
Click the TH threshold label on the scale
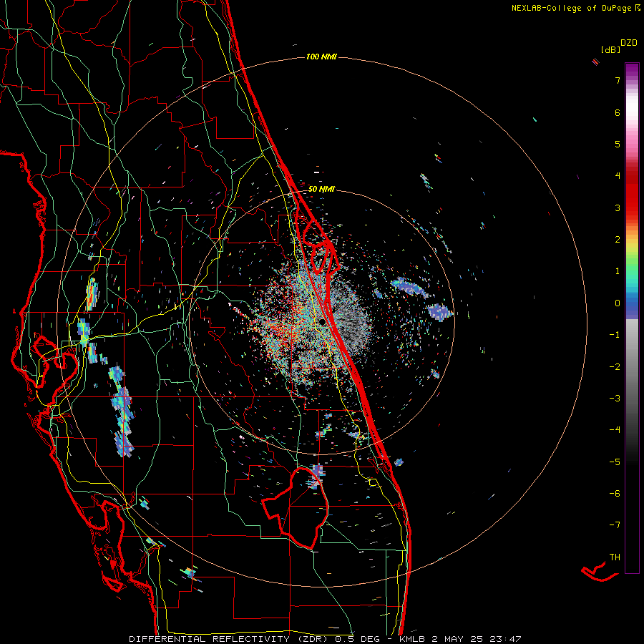(615, 557)
